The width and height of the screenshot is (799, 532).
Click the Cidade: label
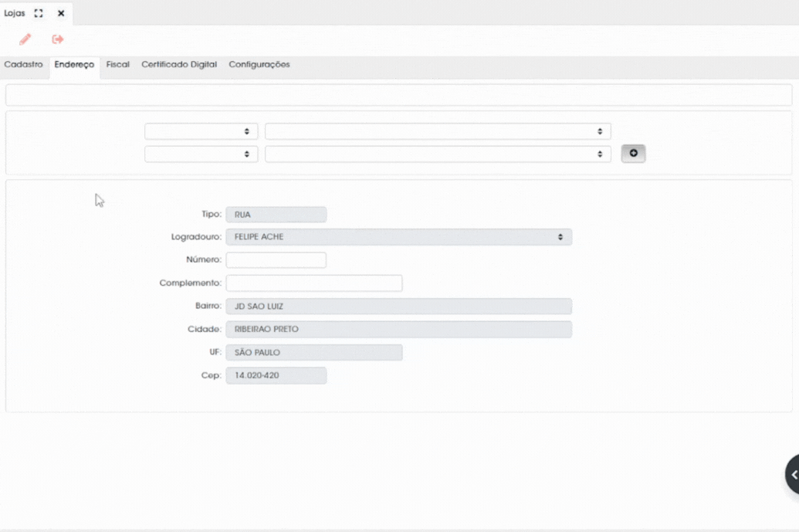[x=205, y=329]
